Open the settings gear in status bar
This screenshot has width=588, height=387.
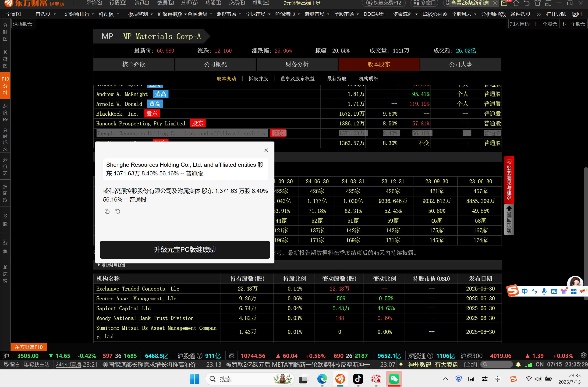[x=583, y=356]
